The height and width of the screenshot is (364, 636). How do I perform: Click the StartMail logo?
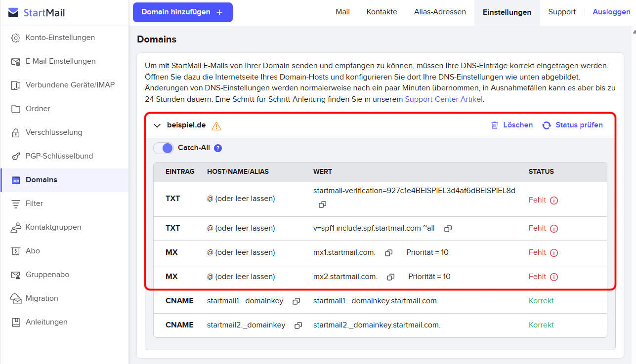(x=37, y=13)
